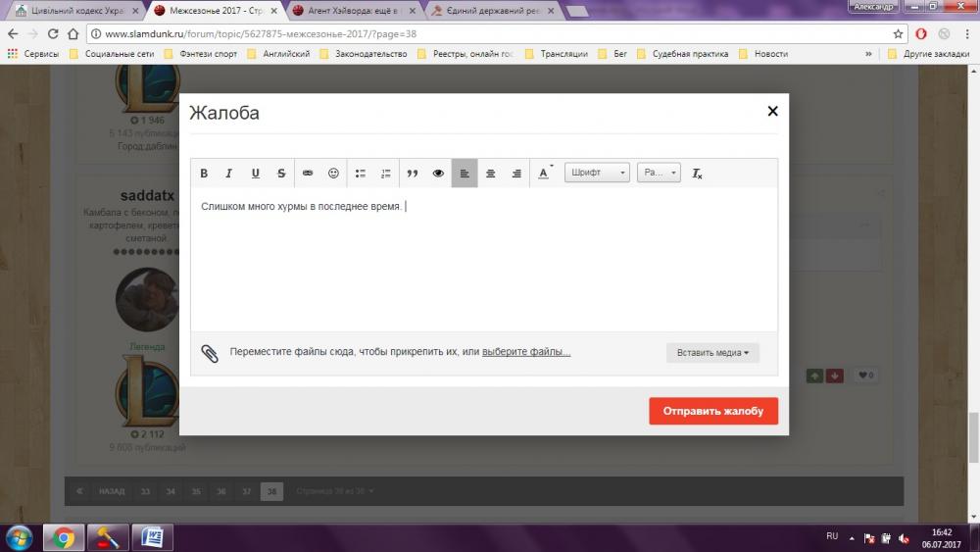The height and width of the screenshot is (552, 980).
Task: Insert a numbered list
Action: click(385, 174)
